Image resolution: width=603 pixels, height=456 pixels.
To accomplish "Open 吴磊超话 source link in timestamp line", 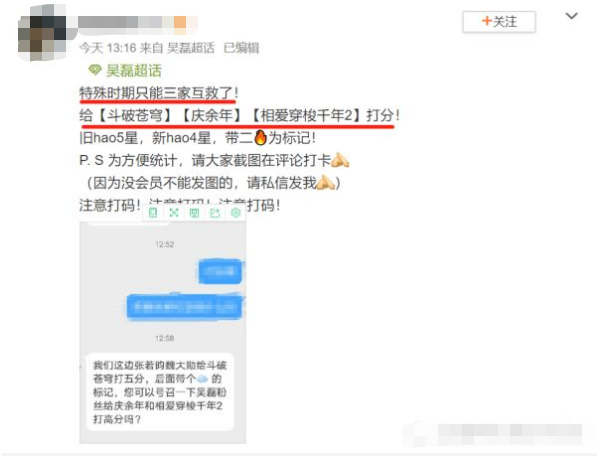I will coord(191,48).
